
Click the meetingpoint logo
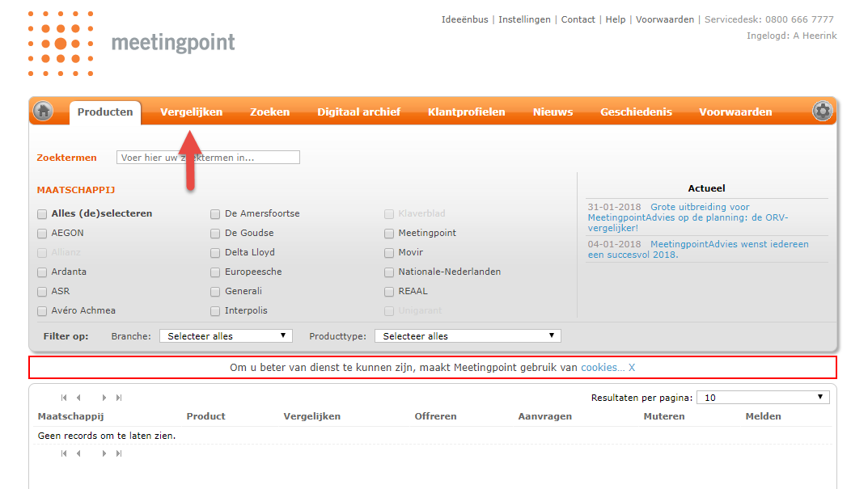(x=132, y=43)
